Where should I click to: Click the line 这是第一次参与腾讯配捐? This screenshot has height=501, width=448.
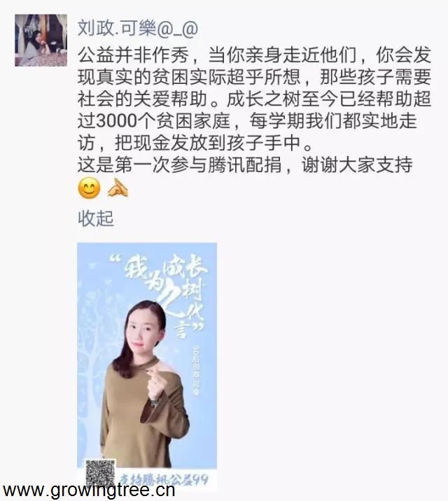180,165
